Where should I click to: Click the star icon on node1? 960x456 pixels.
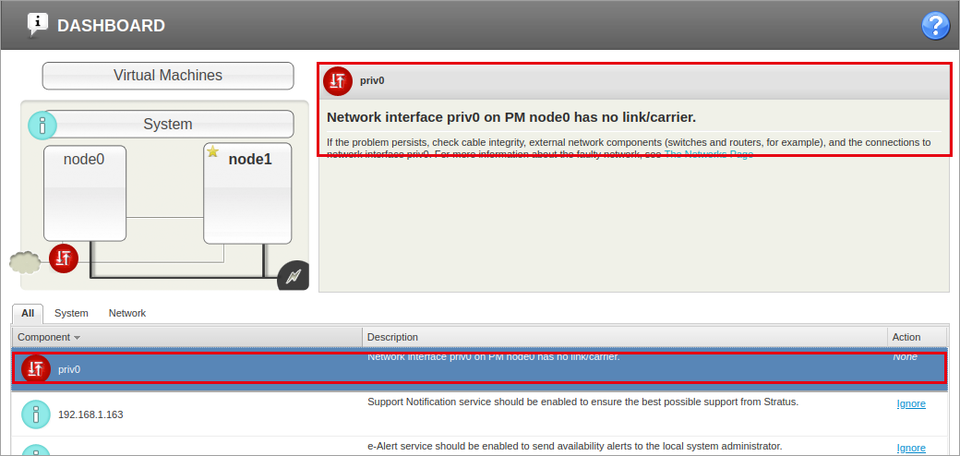[212, 151]
